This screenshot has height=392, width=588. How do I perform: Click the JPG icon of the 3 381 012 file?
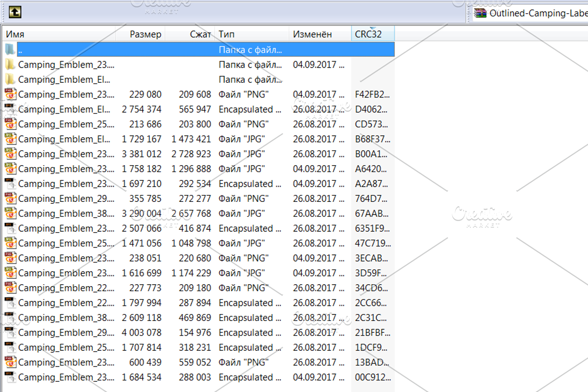point(10,154)
